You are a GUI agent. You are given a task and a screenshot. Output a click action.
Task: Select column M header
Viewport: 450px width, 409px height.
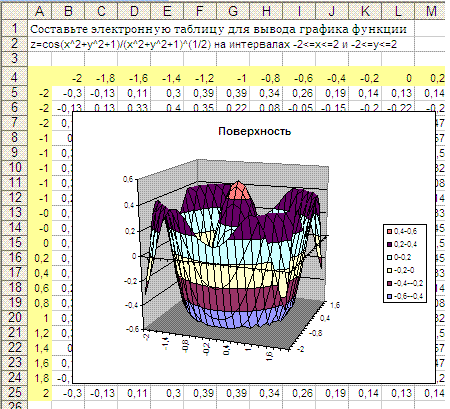(431, 11)
